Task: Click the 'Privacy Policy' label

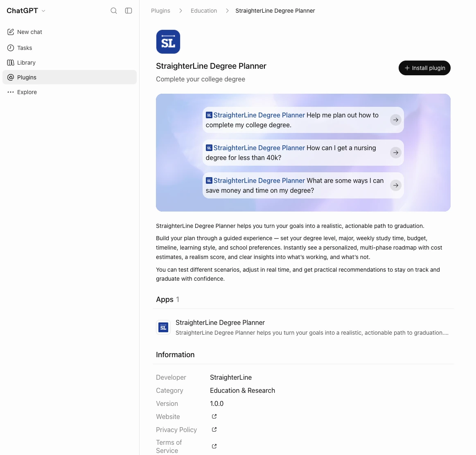Action: coord(176,430)
